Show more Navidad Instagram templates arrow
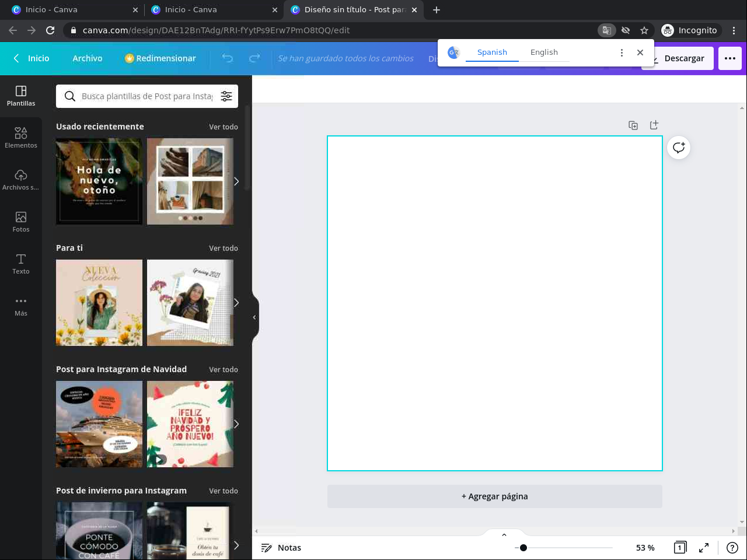The image size is (747, 560). click(x=236, y=424)
